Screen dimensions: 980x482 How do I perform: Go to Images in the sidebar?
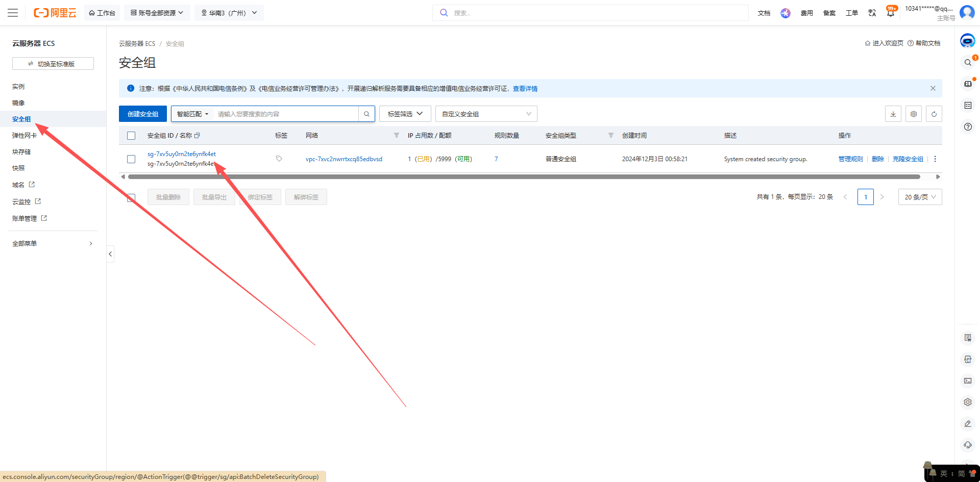[x=18, y=103]
